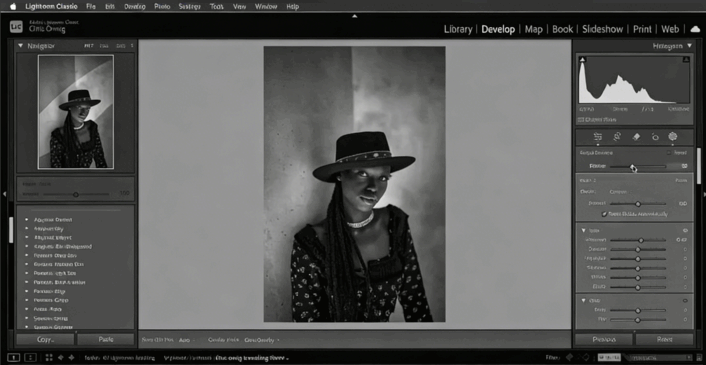Click the right panel vertical scrollbar
The height and width of the screenshot is (365, 706).
pos(699,166)
